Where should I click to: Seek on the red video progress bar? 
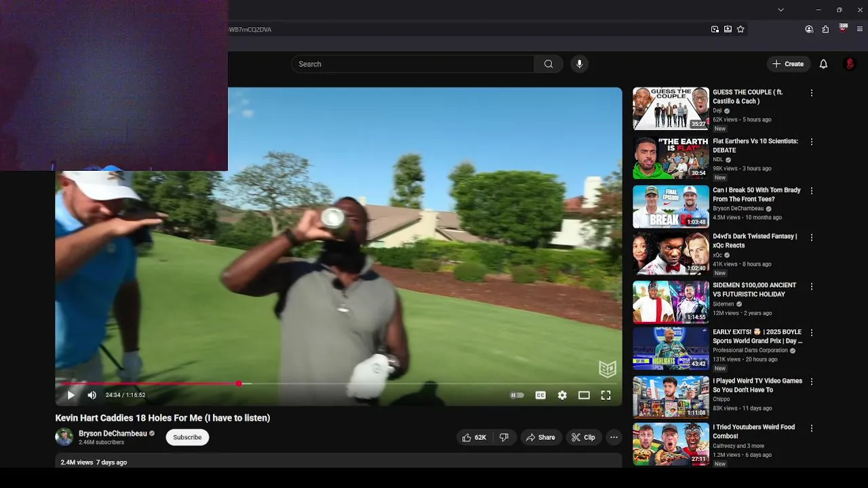click(338, 384)
